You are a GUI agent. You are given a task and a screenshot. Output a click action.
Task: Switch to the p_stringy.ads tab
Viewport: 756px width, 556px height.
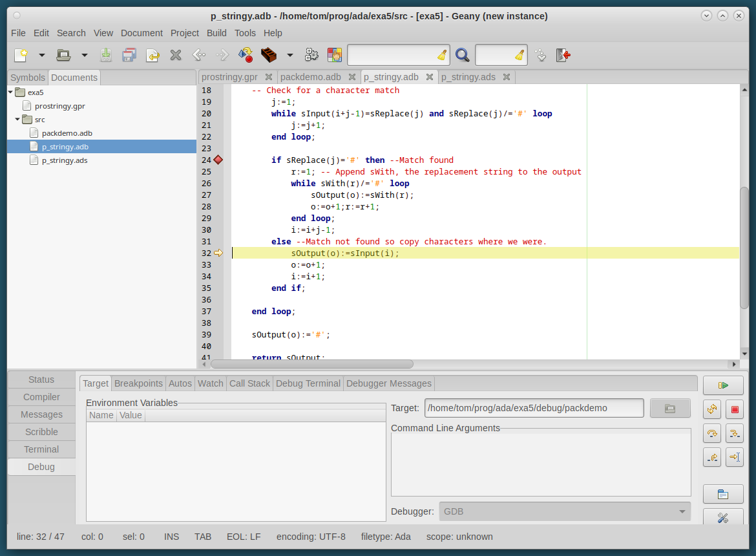click(x=468, y=76)
